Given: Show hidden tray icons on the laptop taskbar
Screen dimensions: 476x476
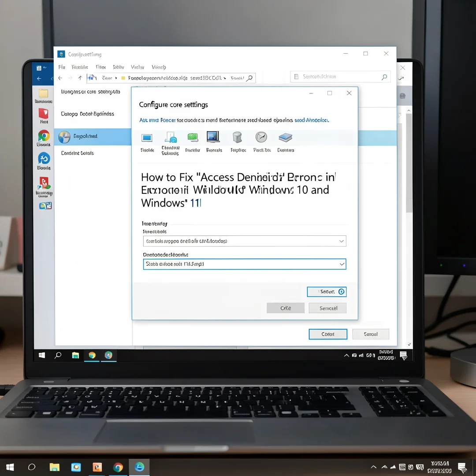Looking at the screenshot, I should pyautogui.click(x=346, y=355).
